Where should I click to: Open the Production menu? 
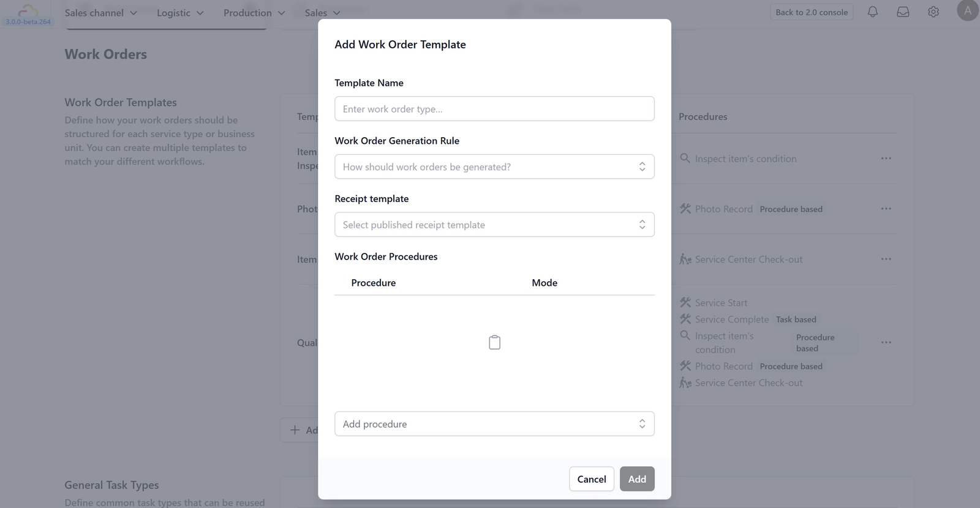pos(253,12)
